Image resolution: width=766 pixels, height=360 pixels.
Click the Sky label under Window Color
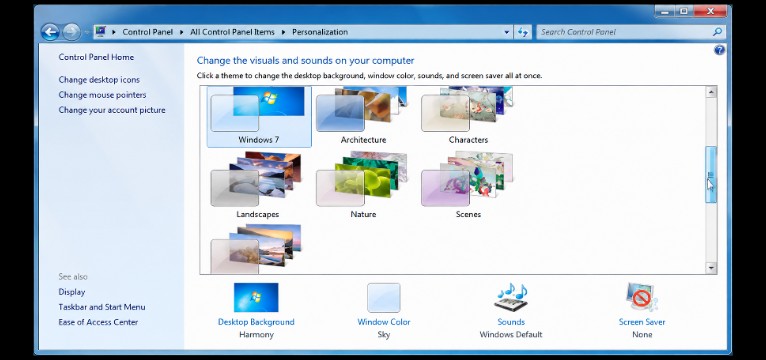pos(383,335)
